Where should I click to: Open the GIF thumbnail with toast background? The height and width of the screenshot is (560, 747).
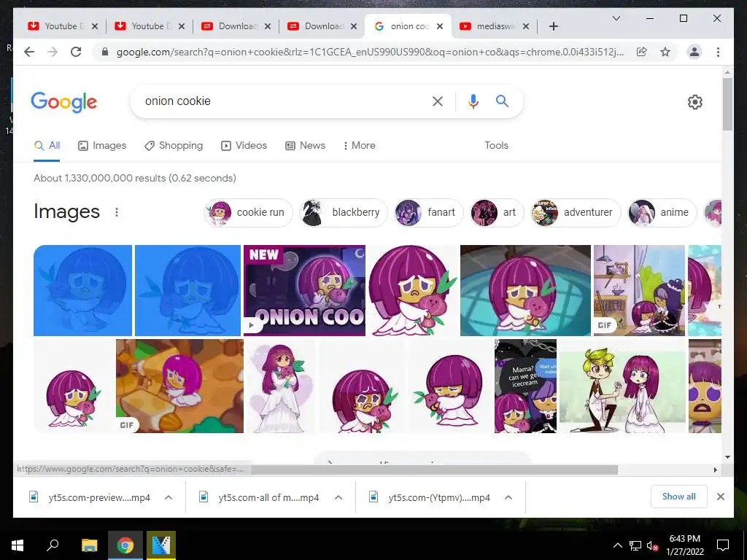(x=179, y=386)
